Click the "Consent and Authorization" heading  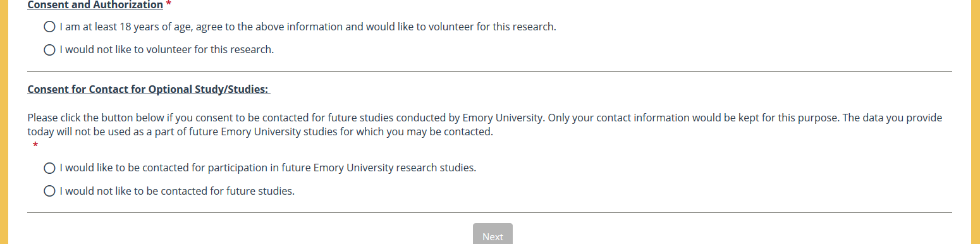tap(95, 5)
